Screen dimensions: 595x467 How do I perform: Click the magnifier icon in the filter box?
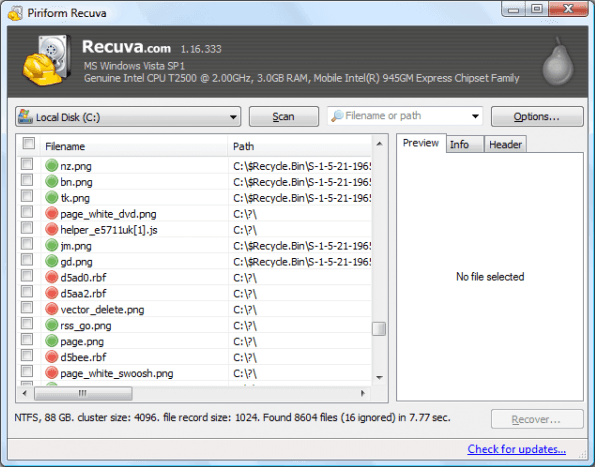[x=337, y=116]
